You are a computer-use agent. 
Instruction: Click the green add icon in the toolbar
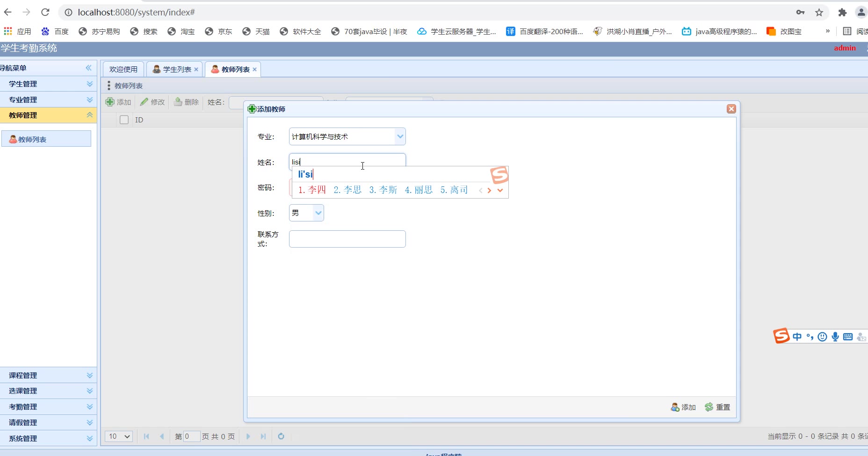(x=110, y=102)
